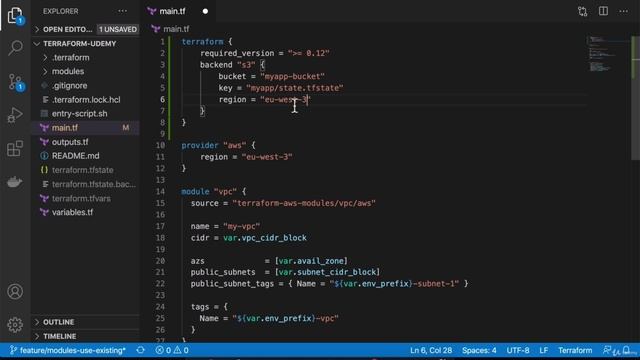Screen dimensions: 640x360
Task: Click var.vpc_cidr_block on line 18
Action: tap(265, 238)
